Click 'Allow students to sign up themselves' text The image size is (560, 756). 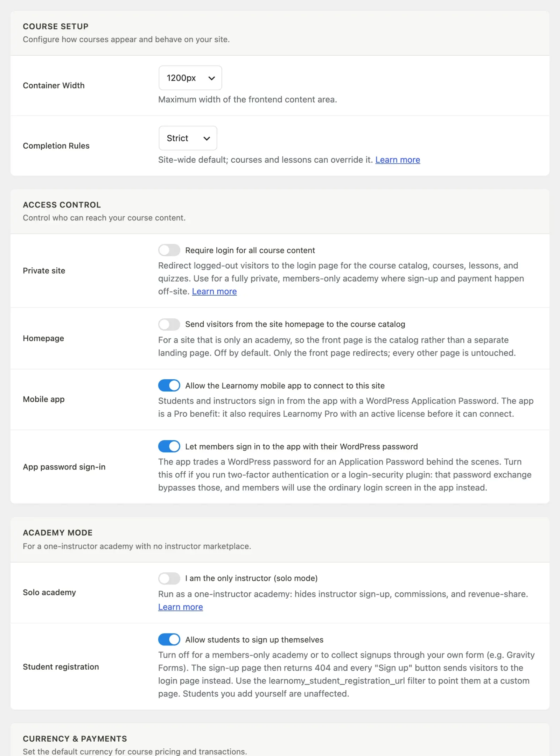254,640
